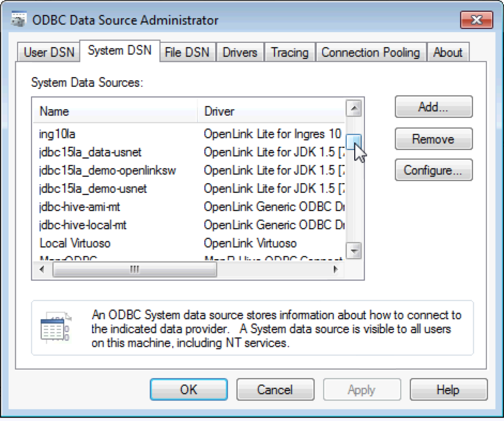Select the Connection Pooling tab

point(370,52)
